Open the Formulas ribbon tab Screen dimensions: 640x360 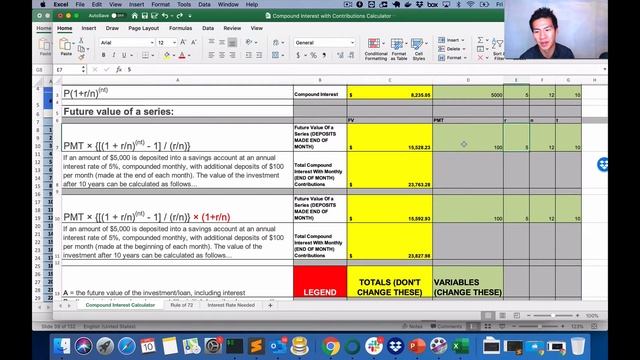pyautogui.click(x=180, y=28)
